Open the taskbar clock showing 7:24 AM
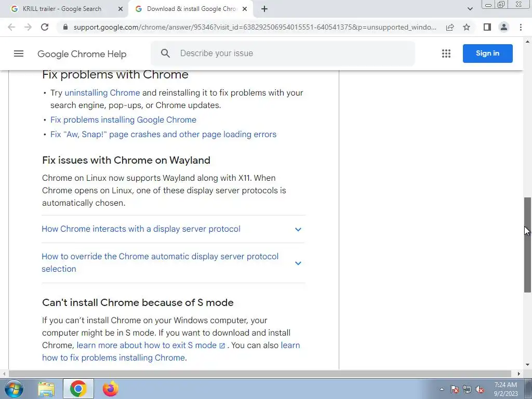Screen dimensions: 532x399 [x=506, y=389]
